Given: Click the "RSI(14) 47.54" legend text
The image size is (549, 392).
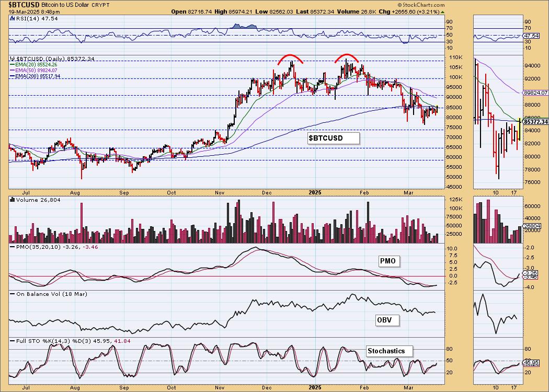Looking at the screenshot, I should [x=37, y=18].
